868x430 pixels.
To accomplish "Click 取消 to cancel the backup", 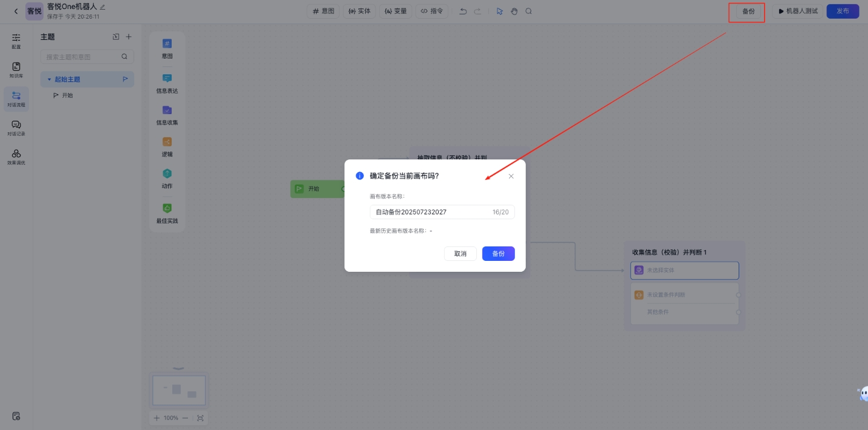I will tap(460, 254).
